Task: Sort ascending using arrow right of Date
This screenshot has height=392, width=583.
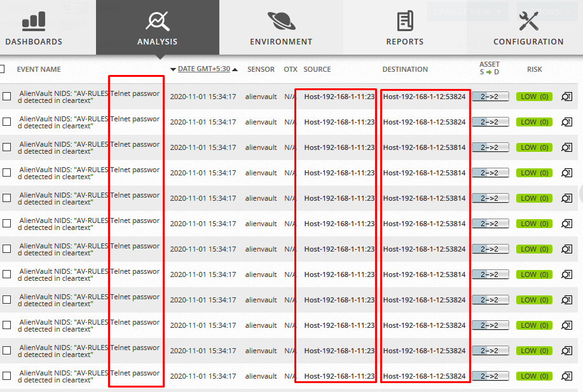Action: (x=235, y=69)
